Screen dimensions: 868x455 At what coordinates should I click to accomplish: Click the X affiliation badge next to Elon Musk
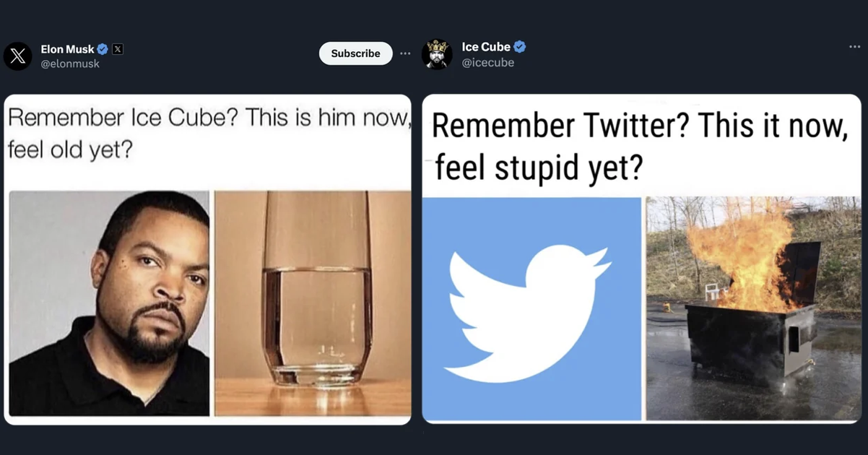click(118, 49)
